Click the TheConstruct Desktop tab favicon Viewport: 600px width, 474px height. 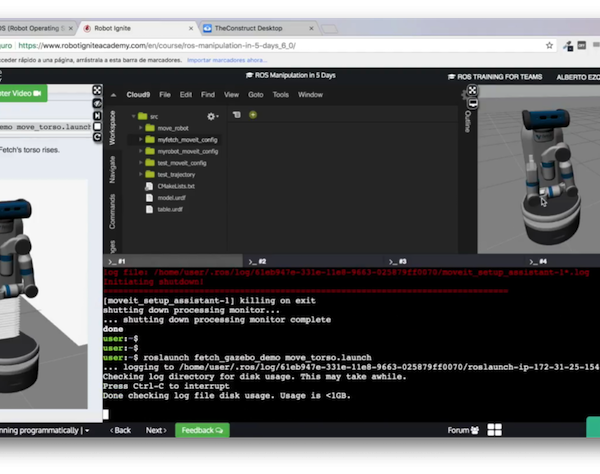pyautogui.click(x=207, y=28)
